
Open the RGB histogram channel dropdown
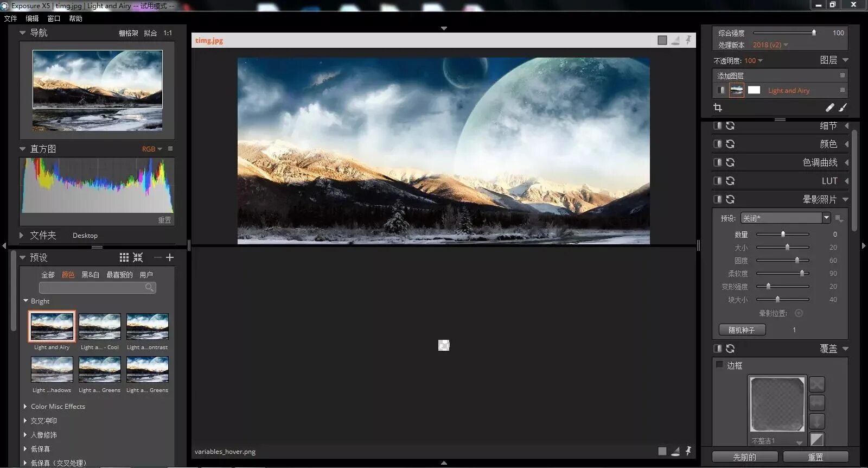point(152,149)
